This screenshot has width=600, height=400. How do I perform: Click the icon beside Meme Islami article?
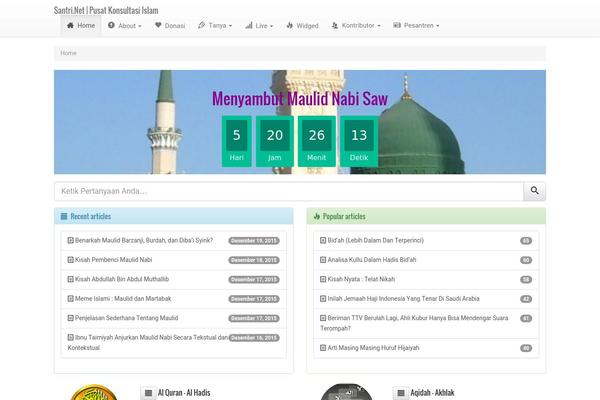pyautogui.click(x=70, y=299)
